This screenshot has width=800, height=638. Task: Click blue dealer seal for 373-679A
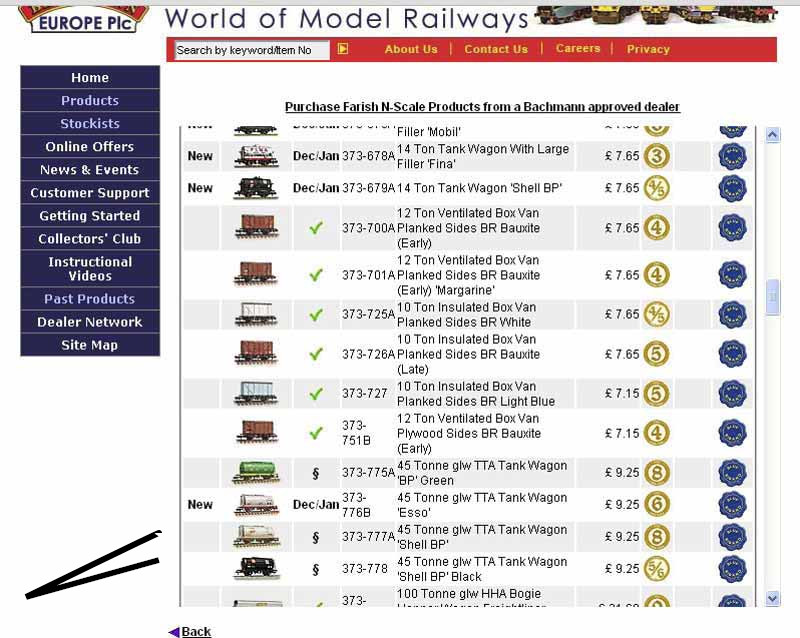(732, 188)
